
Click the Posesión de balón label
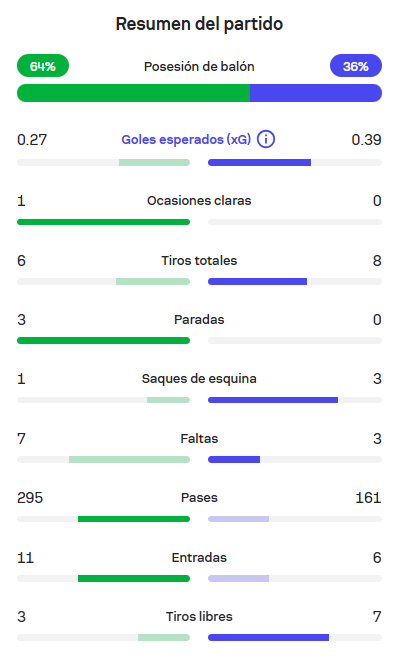tap(199, 66)
